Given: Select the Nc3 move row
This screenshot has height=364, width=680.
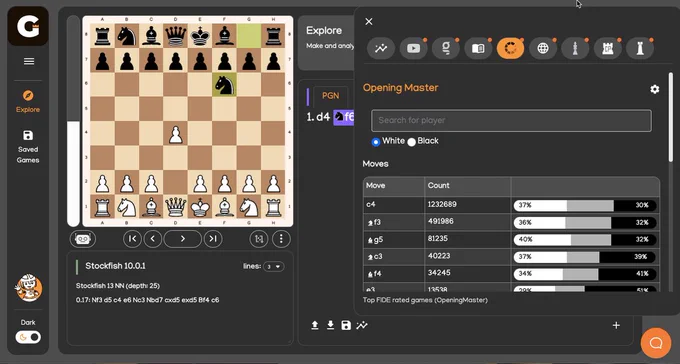Looking at the screenshot, I should tap(511, 257).
